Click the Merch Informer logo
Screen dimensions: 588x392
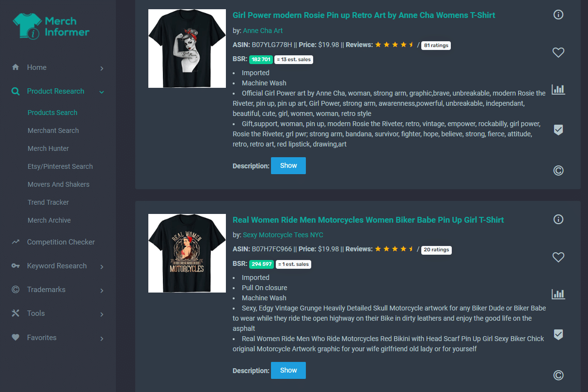click(51, 26)
